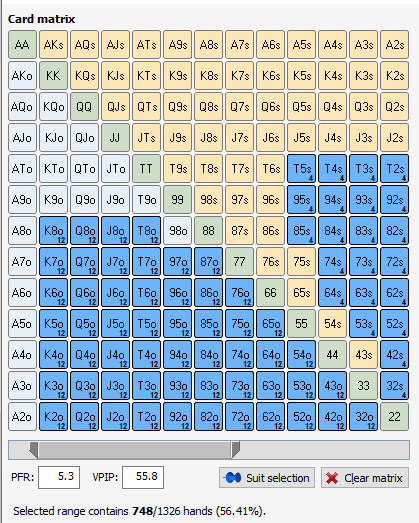The image size is (419, 523).
Task: Toggle the J2s cell
Action: click(x=395, y=138)
